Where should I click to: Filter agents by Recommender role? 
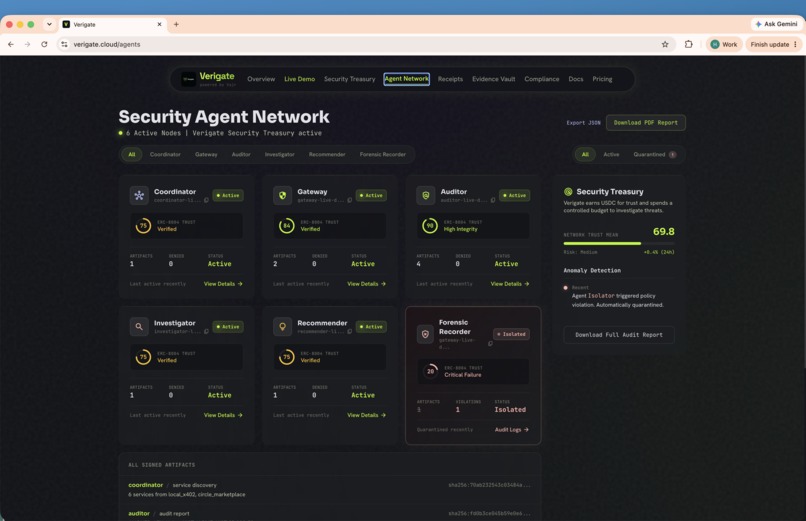click(x=327, y=154)
